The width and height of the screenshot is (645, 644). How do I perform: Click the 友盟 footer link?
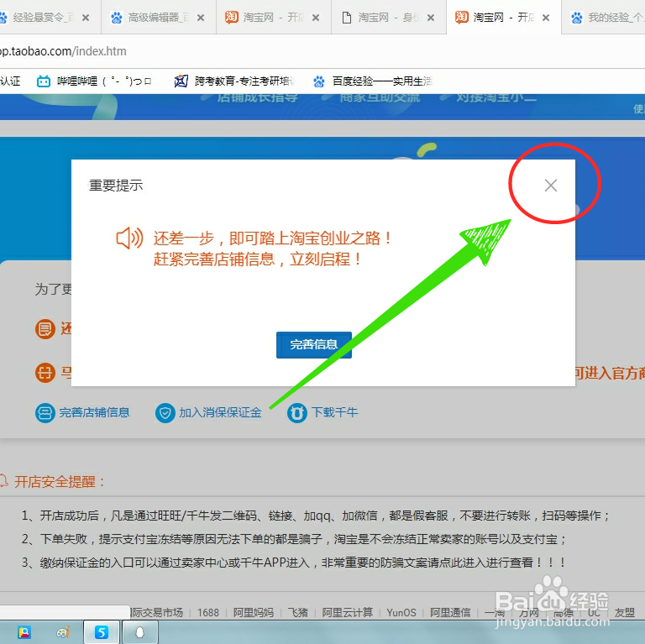click(x=625, y=612)
